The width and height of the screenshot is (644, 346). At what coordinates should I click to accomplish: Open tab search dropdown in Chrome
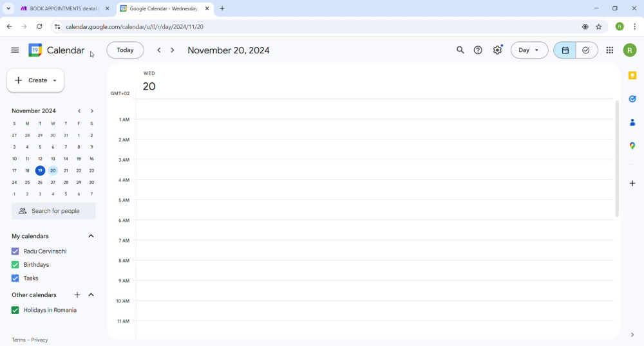point(8,8)
